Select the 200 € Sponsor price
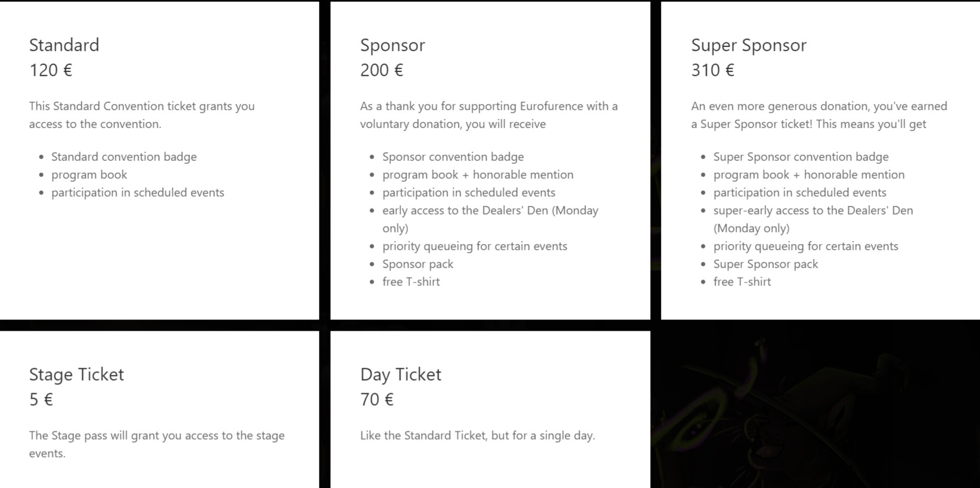The image size is (980, 488). pos(381,70)
